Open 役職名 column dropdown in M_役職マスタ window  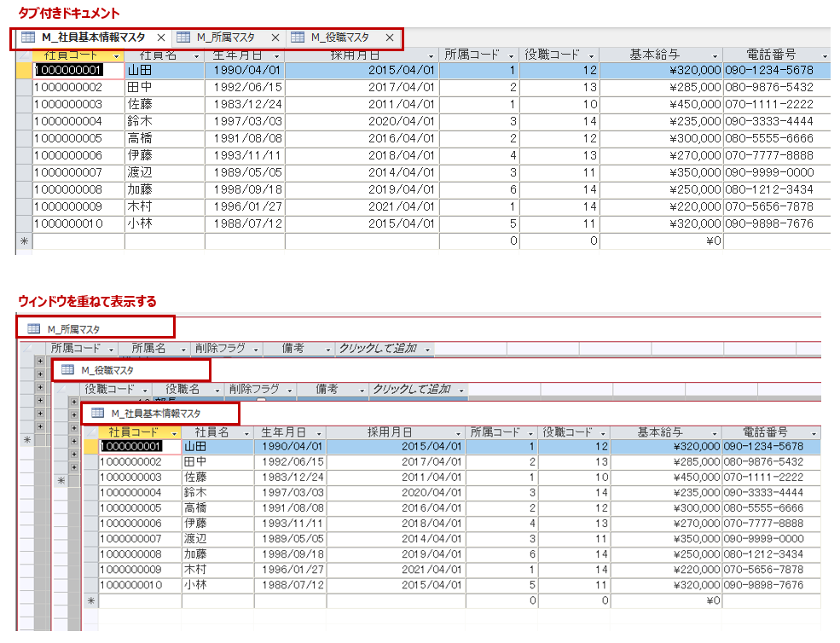217,389
